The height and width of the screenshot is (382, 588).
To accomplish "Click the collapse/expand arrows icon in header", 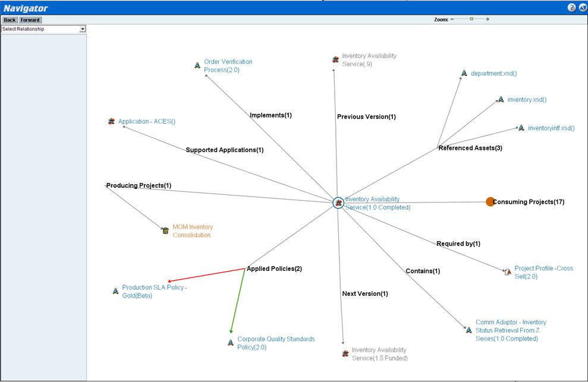I will [581, 8].
